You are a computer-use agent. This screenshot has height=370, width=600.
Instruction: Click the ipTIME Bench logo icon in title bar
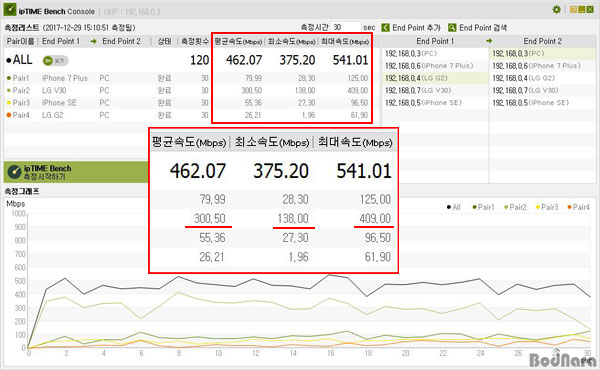(10, 10)
